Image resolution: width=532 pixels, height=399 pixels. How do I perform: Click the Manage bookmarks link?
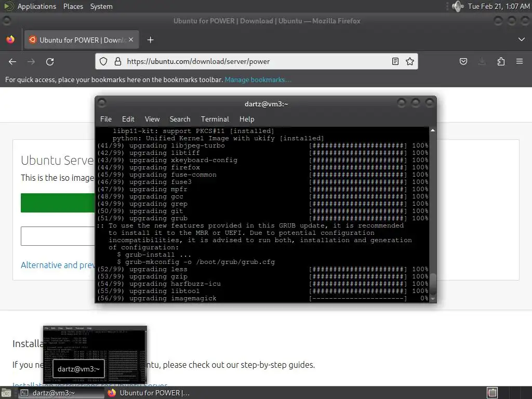(x=258, y=79)
